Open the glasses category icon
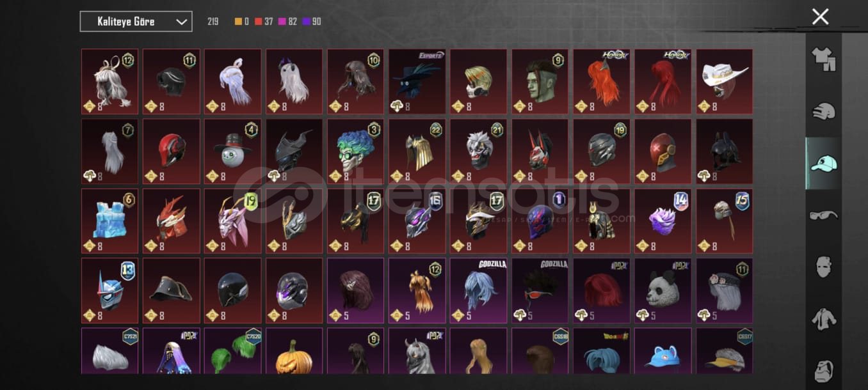 [824, 215]
